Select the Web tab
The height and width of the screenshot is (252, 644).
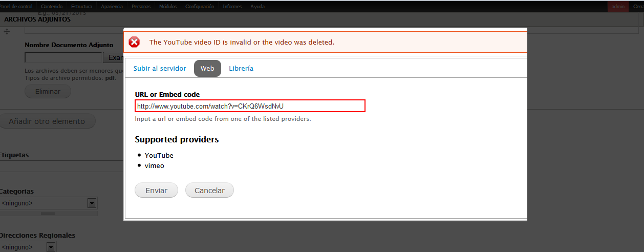click(x=207, y=68)
